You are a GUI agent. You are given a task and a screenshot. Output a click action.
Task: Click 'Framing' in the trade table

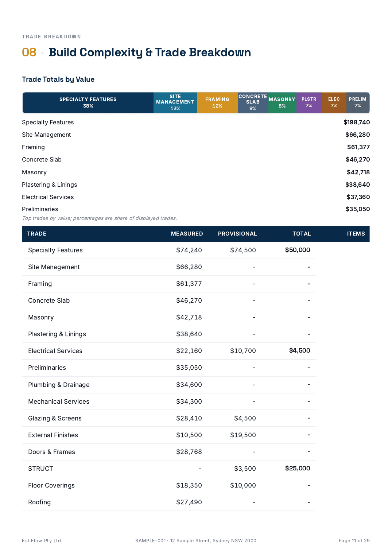(x=40, y=284)
